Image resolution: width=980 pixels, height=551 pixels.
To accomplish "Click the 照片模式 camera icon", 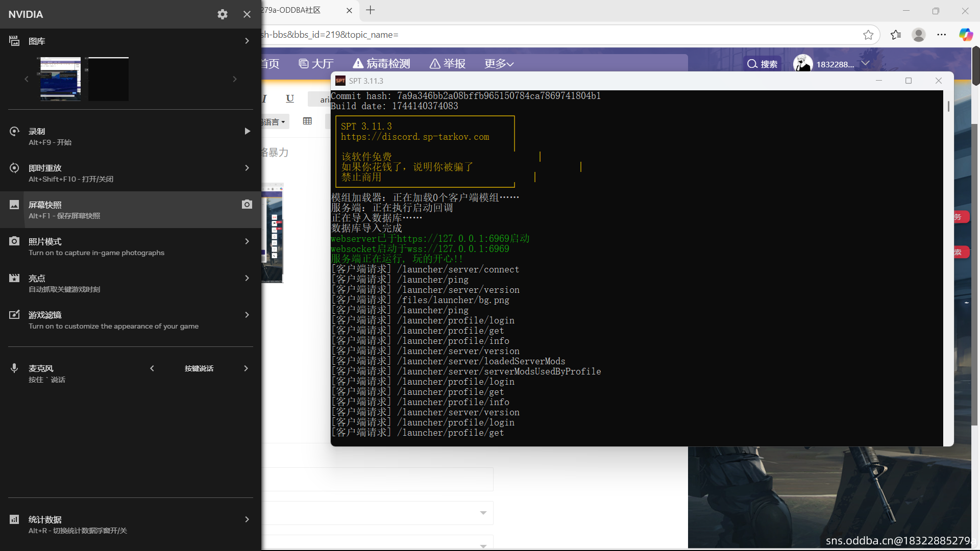I will 14,241.
